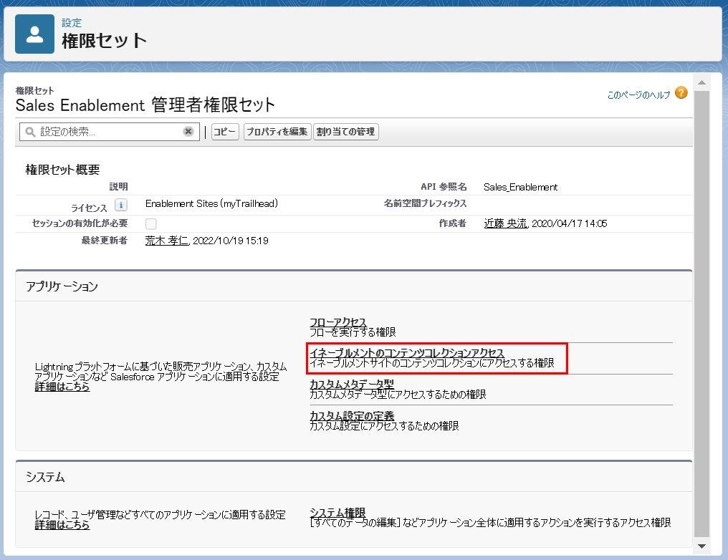Viewport: 728px width, 560px height.
Task: Click the Sales_Enablement API name value
Action: pyautogui.click(x=520, y=187)
